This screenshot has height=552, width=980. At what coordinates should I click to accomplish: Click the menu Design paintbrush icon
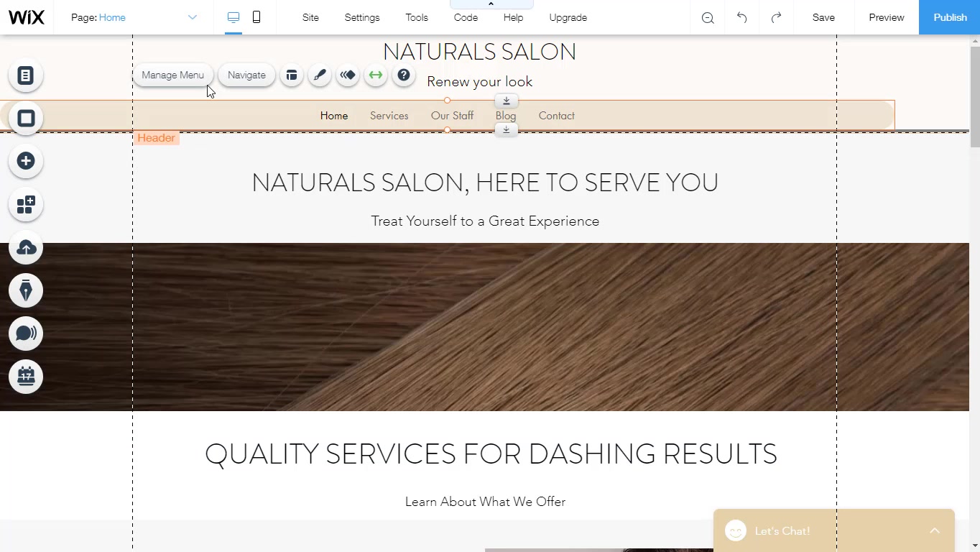pos(320,75)
